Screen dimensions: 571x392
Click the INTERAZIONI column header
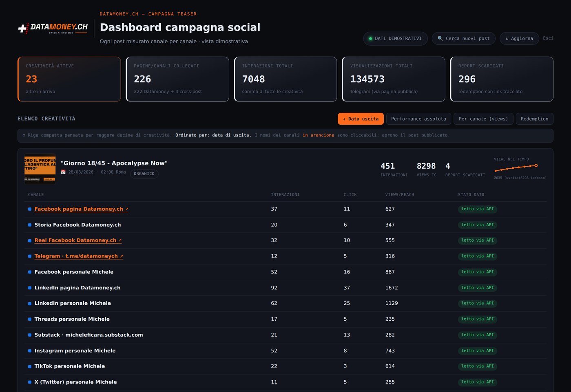click(285, 195)
